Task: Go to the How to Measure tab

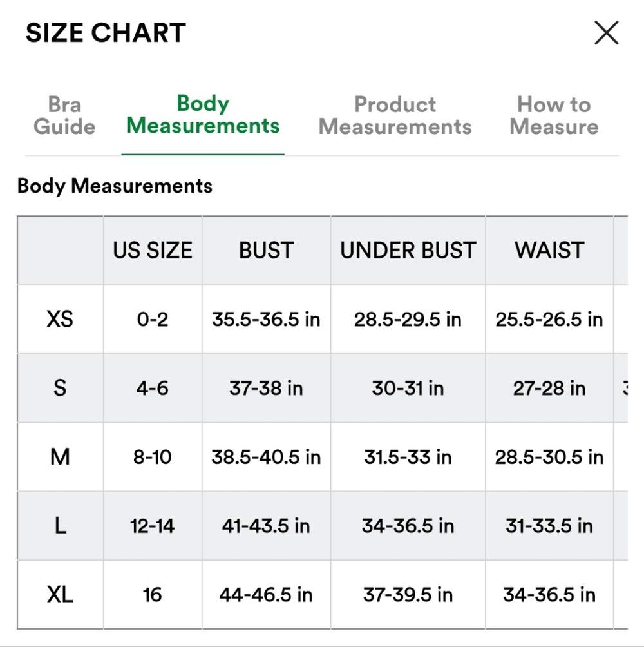Action: pyautogui.click(x=554, y=115)
